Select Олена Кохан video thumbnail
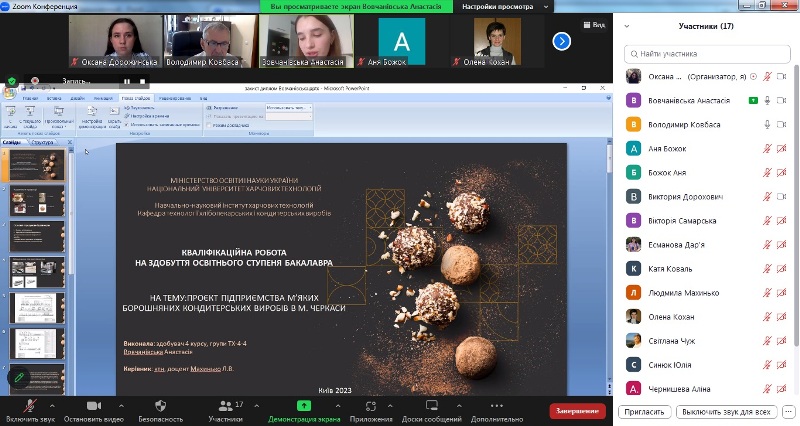 point(496,41)
